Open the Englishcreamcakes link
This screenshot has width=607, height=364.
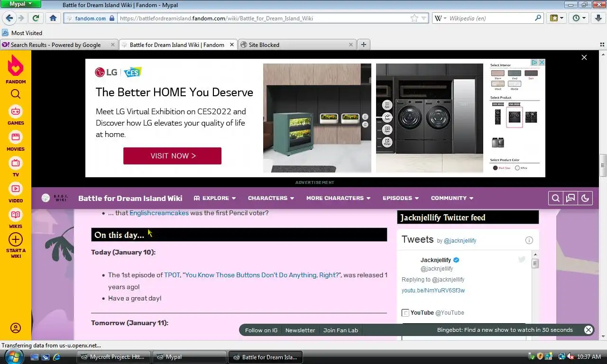pyautogui.click(x=159, y=213)
